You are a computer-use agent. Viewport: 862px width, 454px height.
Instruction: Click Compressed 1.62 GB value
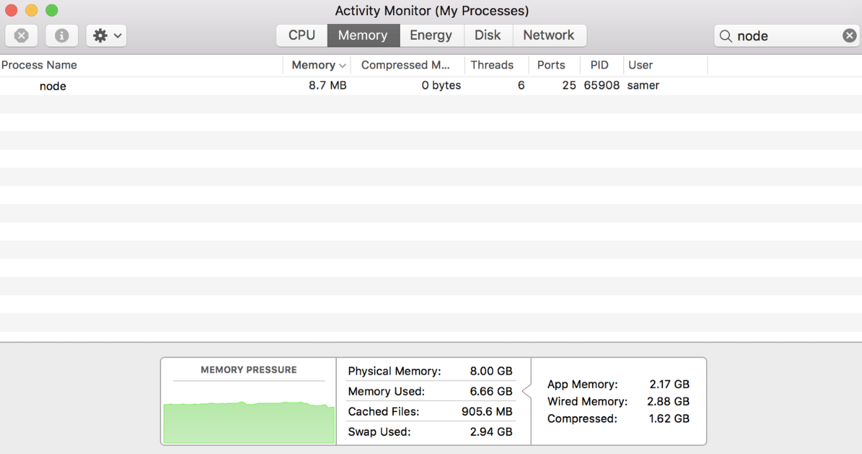669,418
